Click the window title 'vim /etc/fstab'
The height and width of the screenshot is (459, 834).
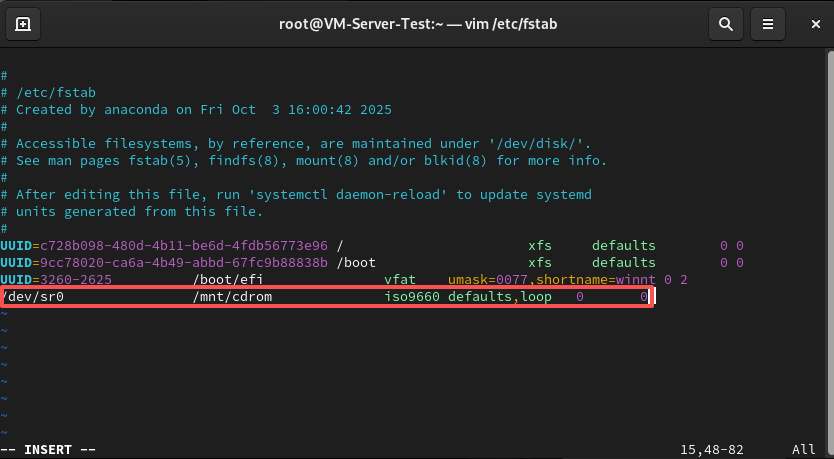coord(416,23)
